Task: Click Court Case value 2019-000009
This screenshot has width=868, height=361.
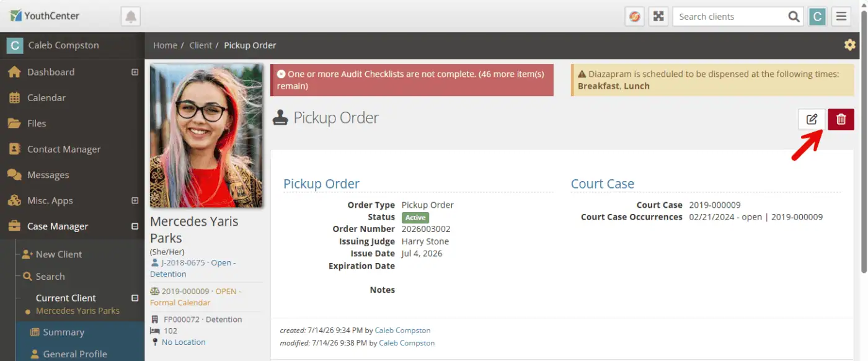Action: click(x=715, y=205)
